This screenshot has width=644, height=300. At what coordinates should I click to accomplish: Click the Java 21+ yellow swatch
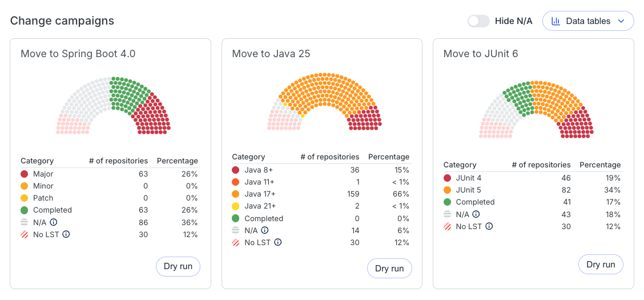(236, 206)
